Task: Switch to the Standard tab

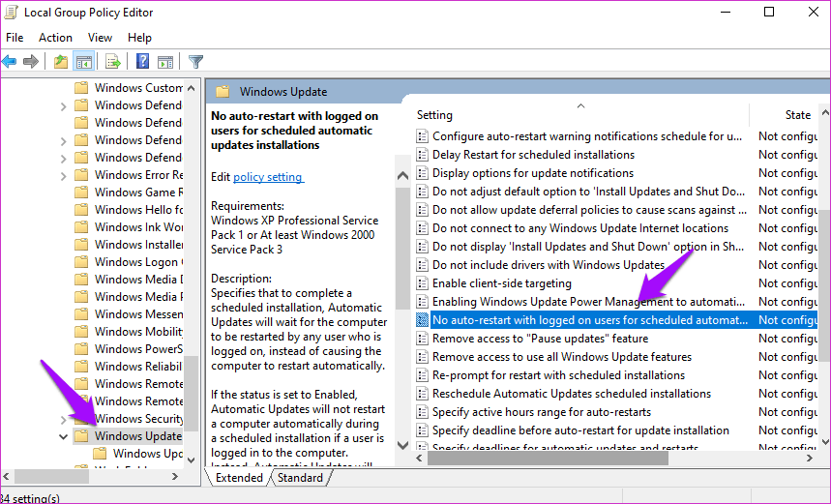Action: (x=300, y=478)
